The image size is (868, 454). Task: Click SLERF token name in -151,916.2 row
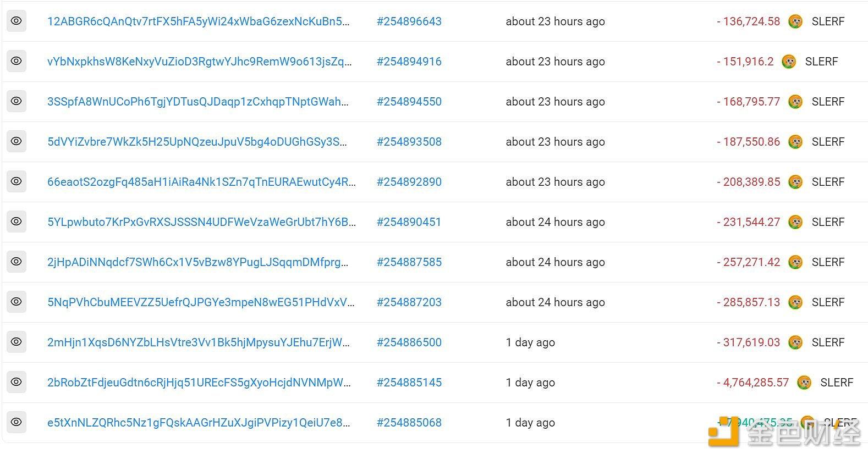(x=821, y=62)
